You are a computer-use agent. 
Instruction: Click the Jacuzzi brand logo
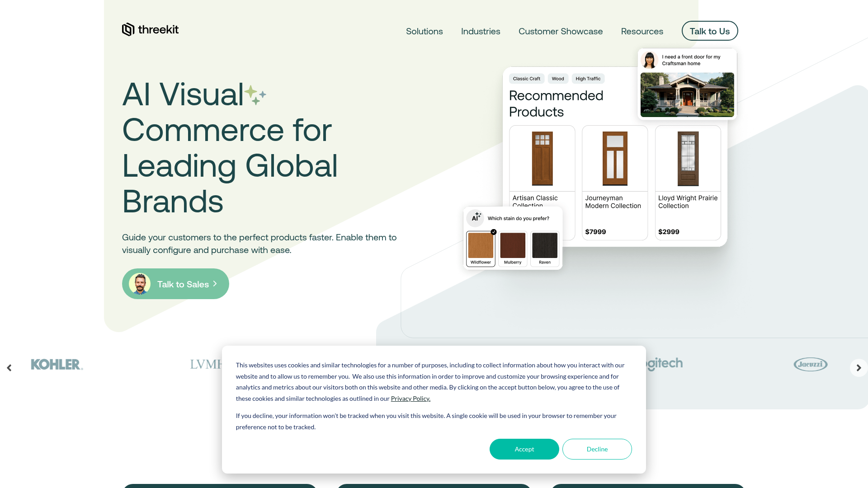(x=810, y=365)
